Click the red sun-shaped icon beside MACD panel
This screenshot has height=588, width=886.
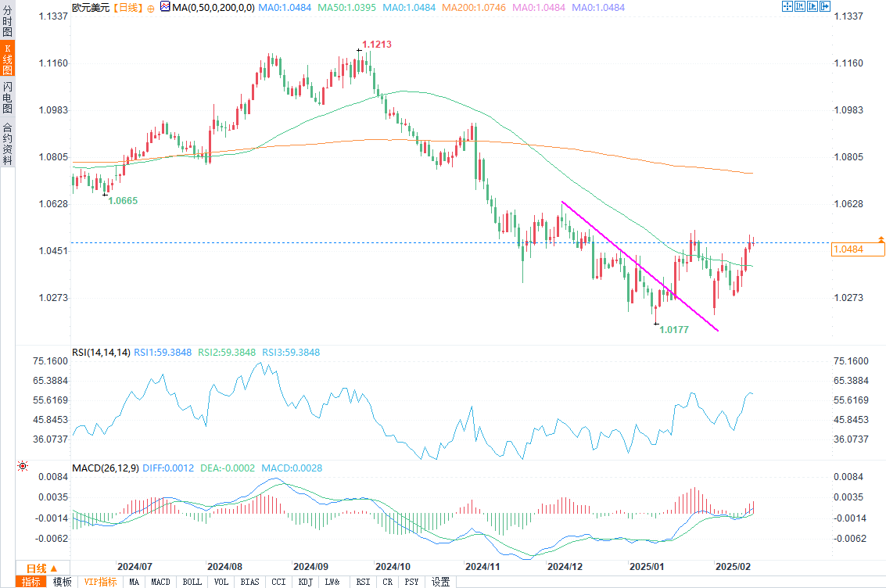(23, 466)
